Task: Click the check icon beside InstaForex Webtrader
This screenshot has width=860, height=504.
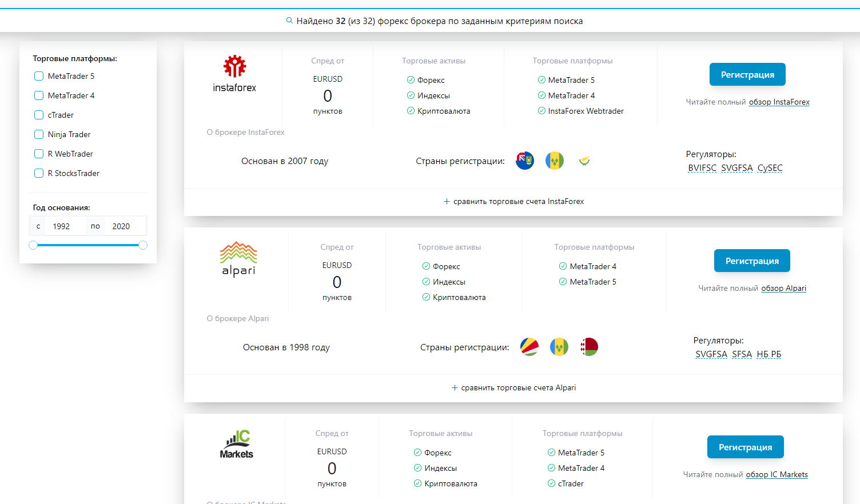Action: 542,111
